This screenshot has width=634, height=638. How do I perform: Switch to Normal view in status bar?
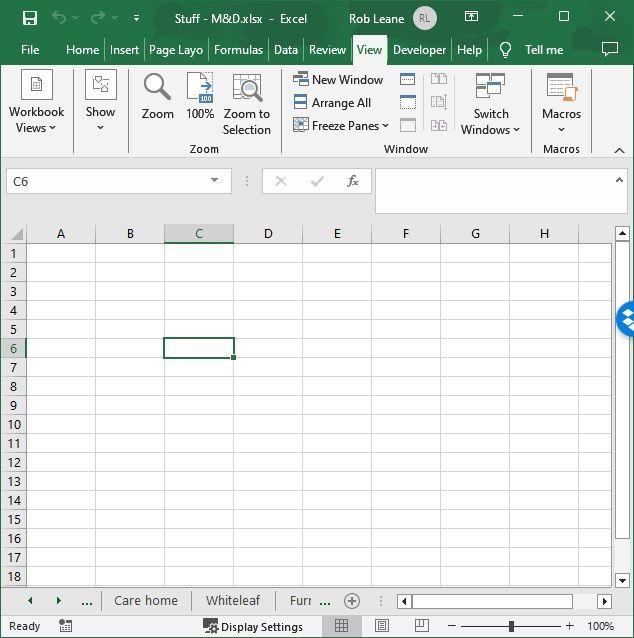342,626
